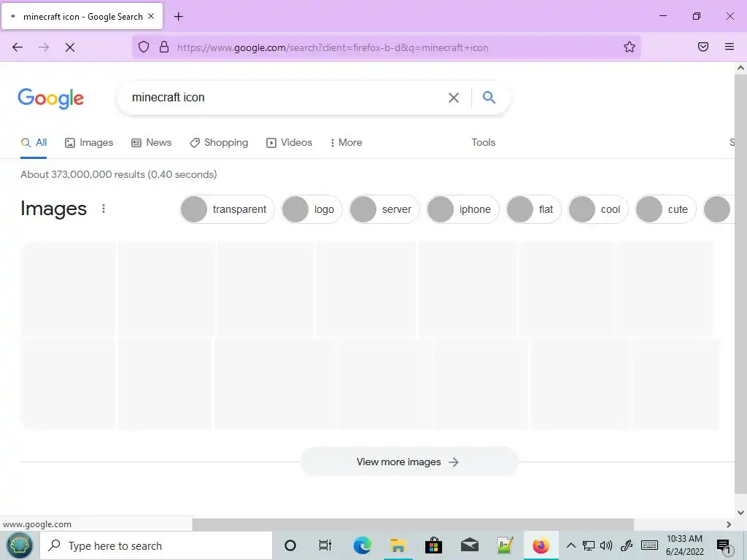Image resolution: width=747 pixels, height=560 pixels.
Task: Open Microsoft Store from the taskbar
Action: (x=433, y=545)
